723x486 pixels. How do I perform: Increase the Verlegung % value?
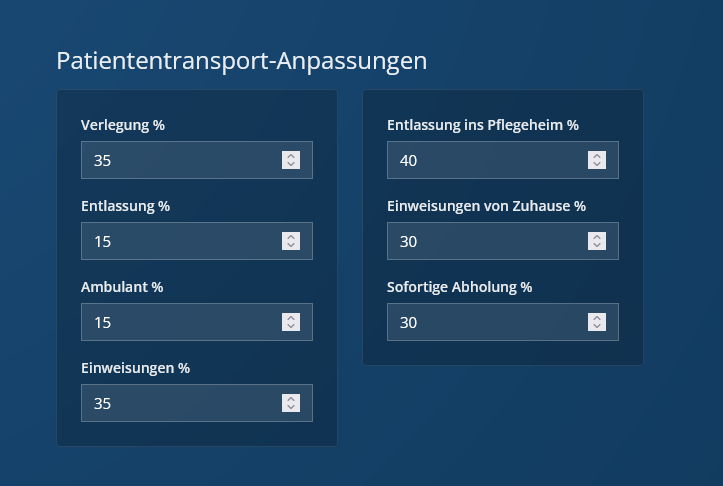[291, 156]
